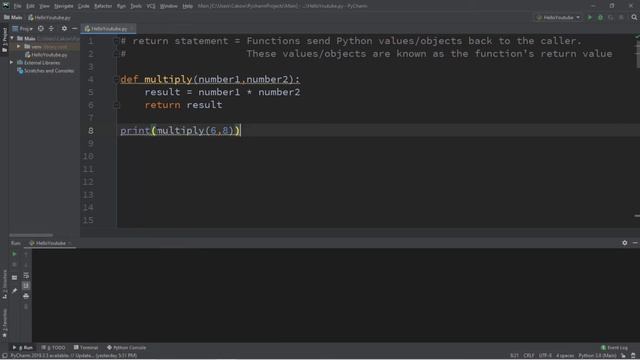Click the Main breadcrumb in navigation bar

pyautogui.click(x=13, y=18)
